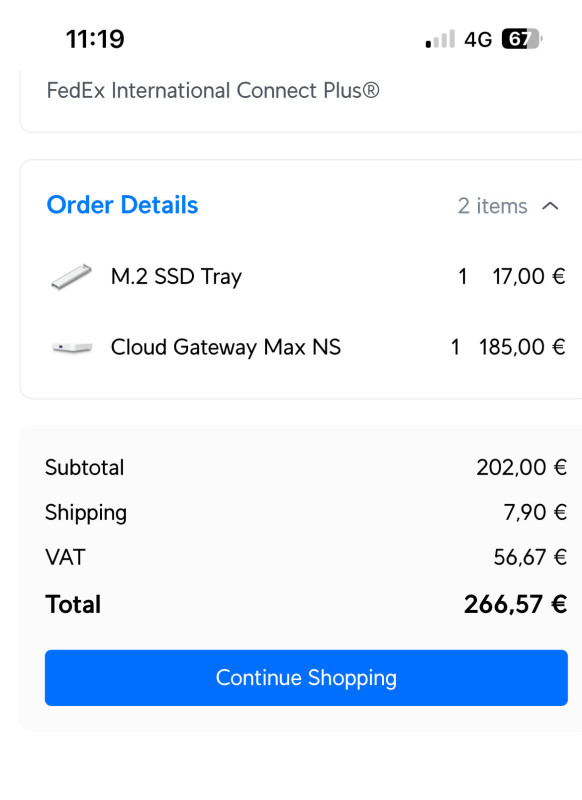Tap the 185,00 € price of Cloud Gateway

coord(522,347)
